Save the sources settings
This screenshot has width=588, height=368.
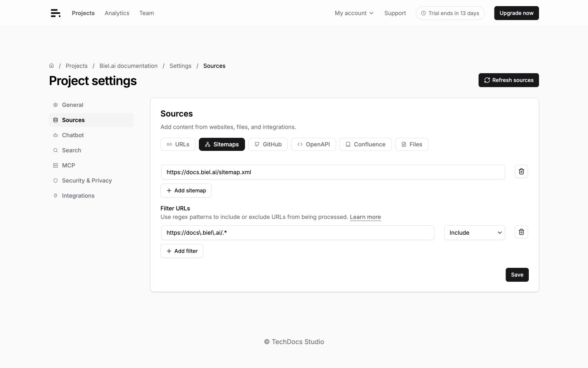pyautogui.click(x=517, y=275)
